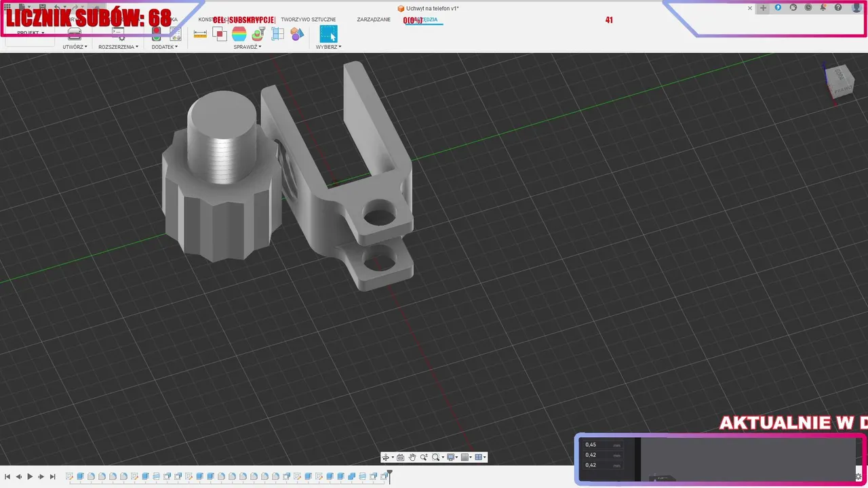The height and width of the screenshot is (488, 868).
Task: Open the data panel grid icon
Action: [7, 7]
